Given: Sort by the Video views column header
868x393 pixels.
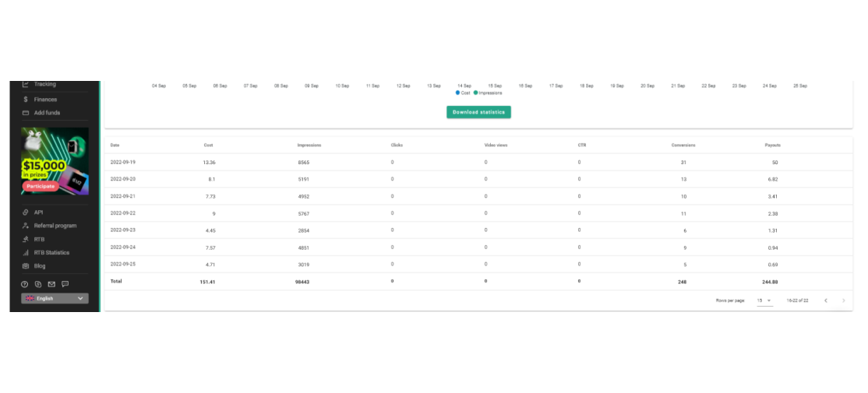Looking at the screenshot, I should coord(496,146).
